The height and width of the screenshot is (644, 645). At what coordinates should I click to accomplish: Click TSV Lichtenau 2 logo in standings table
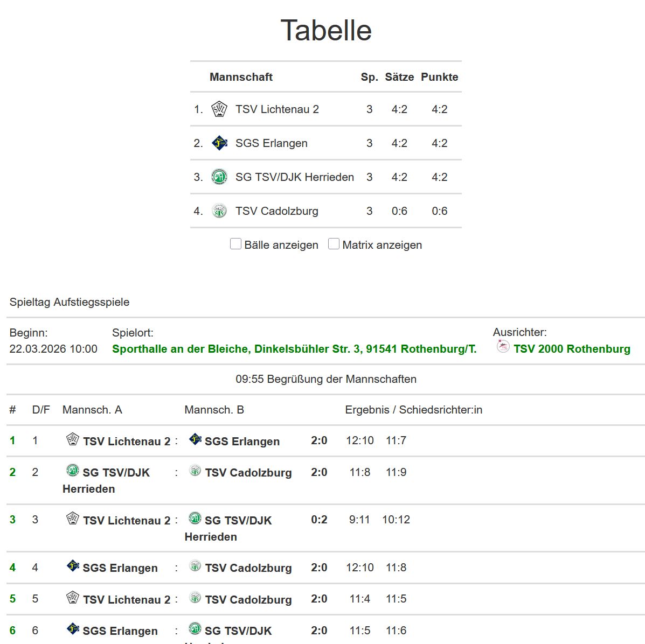[219, 109]
